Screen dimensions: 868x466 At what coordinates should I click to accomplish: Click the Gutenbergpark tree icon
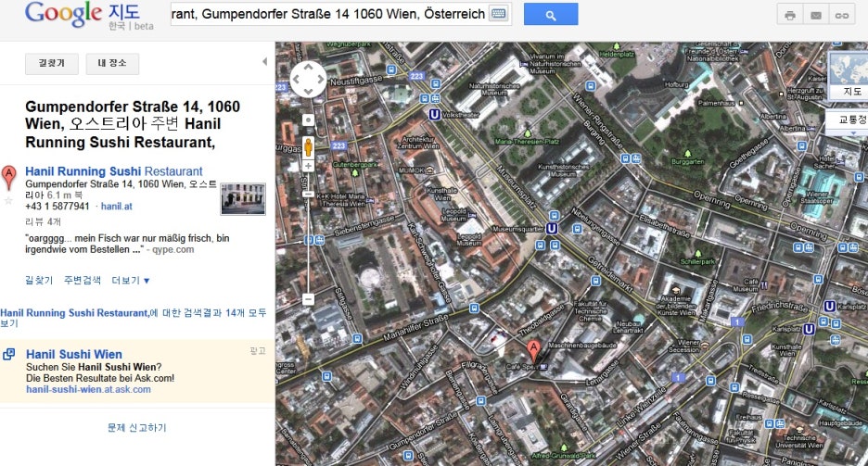[x=355, y=173]
